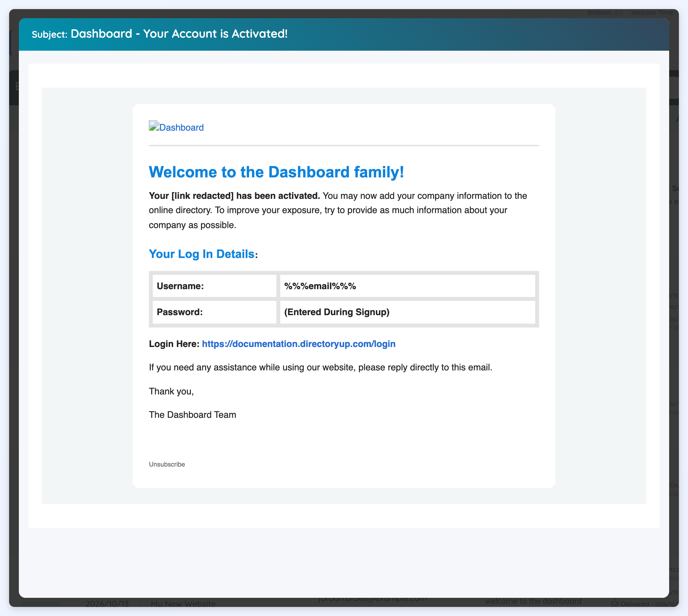Click the "(Entered During Signup)" cell

[407, 312]
